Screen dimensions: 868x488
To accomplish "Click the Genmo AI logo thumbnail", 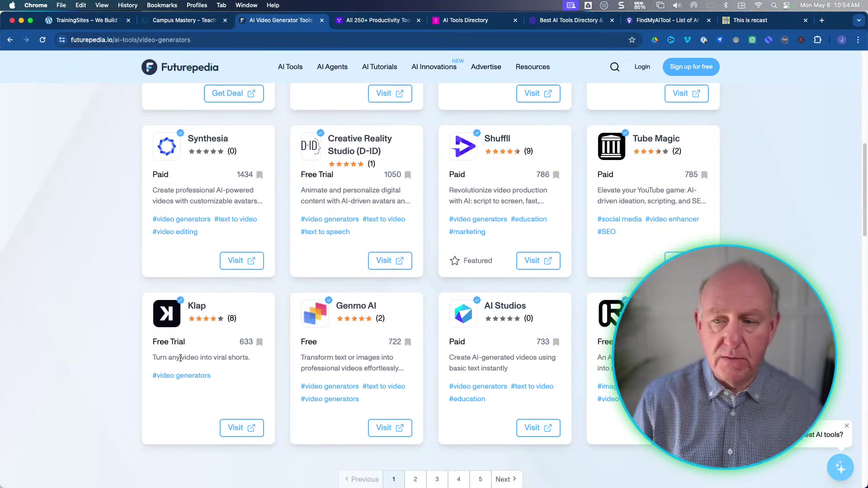I will 315,313.
